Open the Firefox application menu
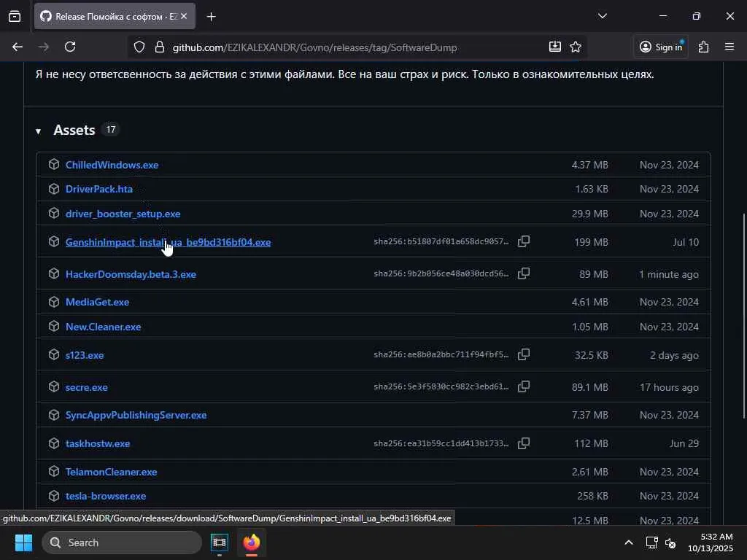747x560 pixels. point(729,47)
